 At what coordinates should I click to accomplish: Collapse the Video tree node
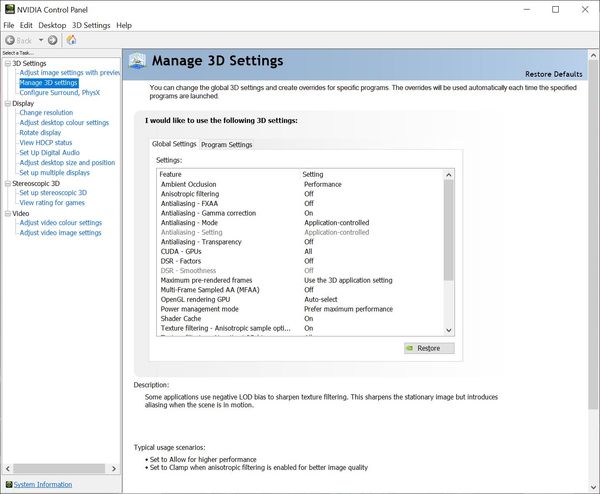tap(8, 214)
